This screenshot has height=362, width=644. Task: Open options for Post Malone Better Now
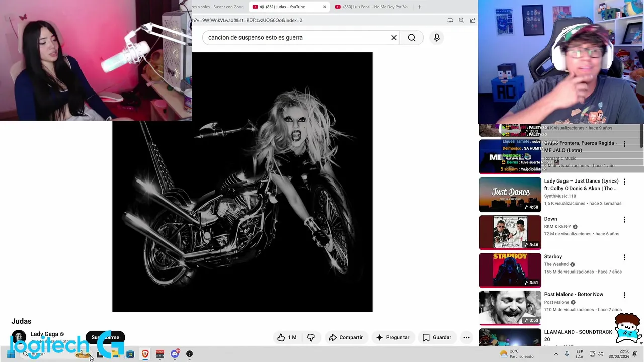pyautogui.click(x=624, y=295)
